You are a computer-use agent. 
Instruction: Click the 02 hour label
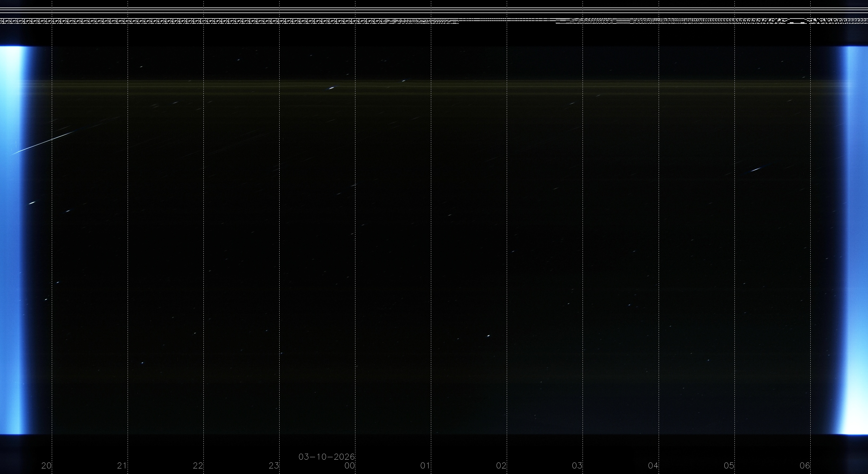(501, 466)
